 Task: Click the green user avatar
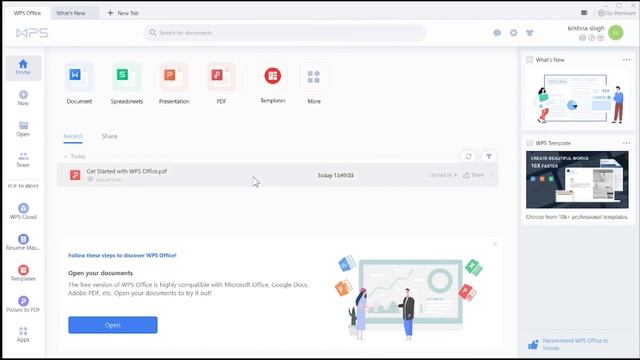(616, 33)
